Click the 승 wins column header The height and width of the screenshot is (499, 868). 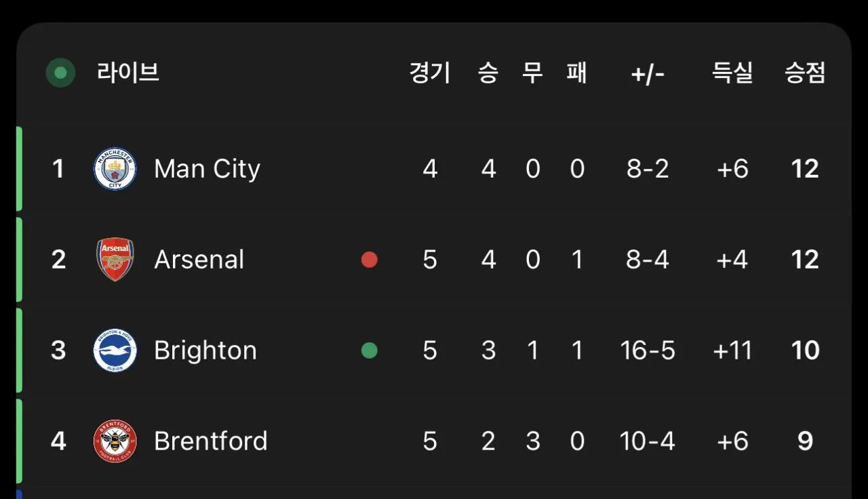tap(488, 73)
